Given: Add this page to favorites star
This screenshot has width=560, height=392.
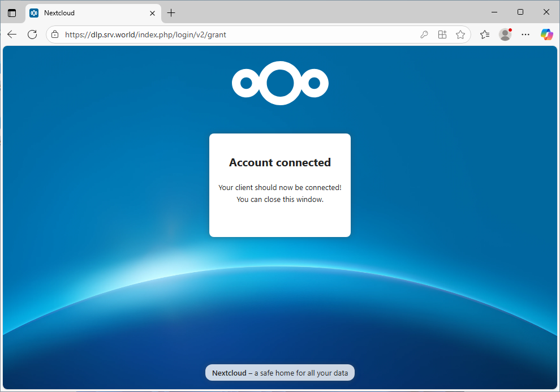Looking at the screenshot, I should tap(460, 35).
